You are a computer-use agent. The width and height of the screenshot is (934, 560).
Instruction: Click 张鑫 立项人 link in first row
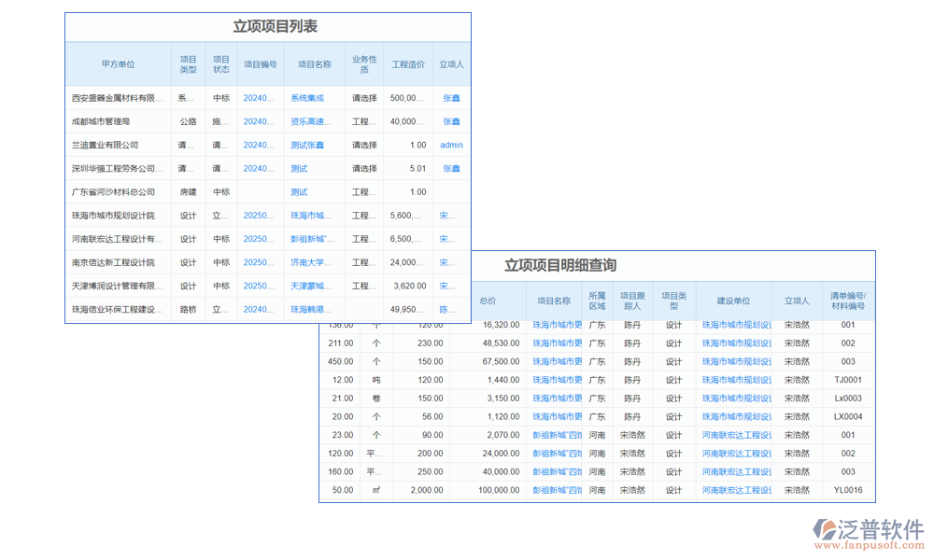[x=449, y=98]
